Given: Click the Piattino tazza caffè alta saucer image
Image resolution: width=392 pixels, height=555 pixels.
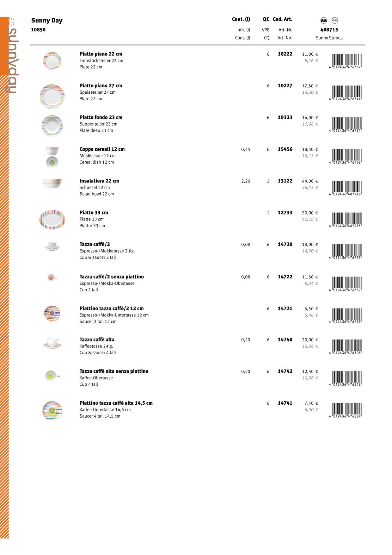Looking at the screenshot, I should point(52,411).
